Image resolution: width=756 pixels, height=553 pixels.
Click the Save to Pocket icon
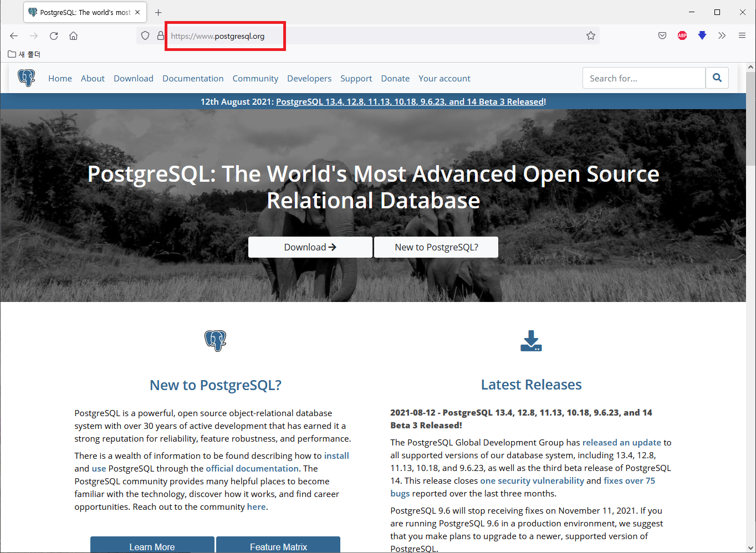[662, 36]
